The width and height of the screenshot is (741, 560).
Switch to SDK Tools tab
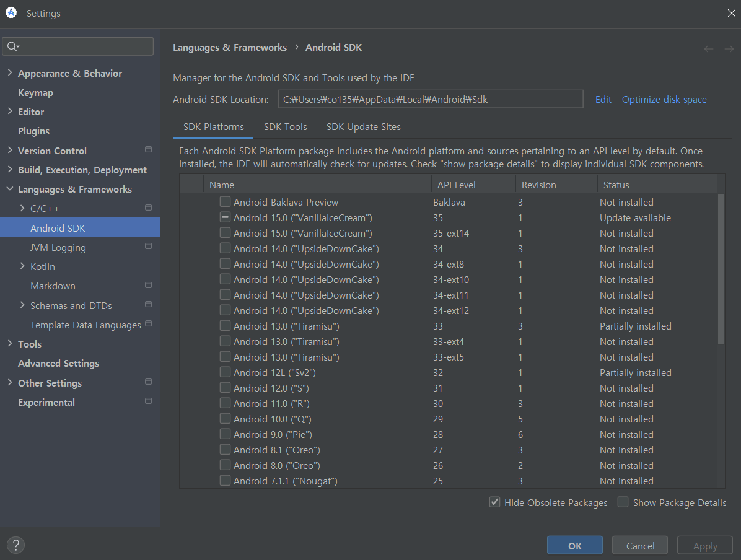point(286,126)
